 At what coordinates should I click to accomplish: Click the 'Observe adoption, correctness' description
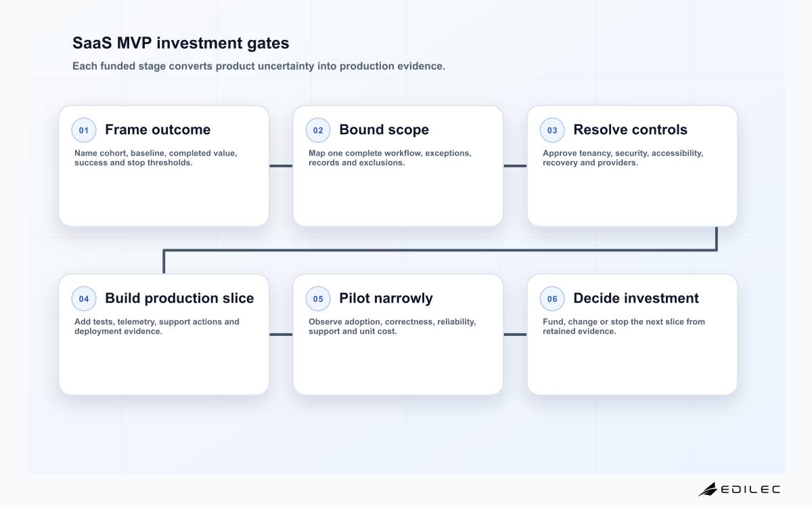tap(392, 326)
